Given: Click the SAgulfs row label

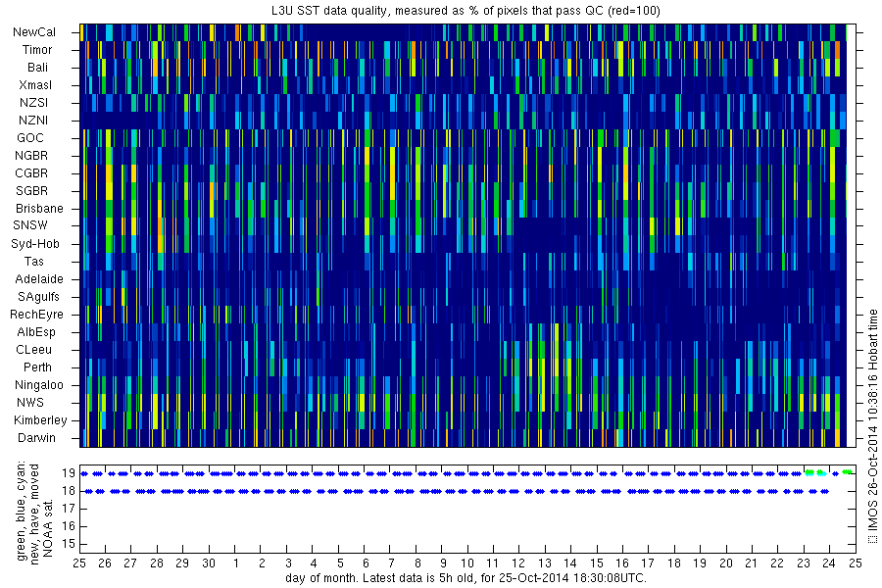Looking at the screenshot, I should click(38, 297).
